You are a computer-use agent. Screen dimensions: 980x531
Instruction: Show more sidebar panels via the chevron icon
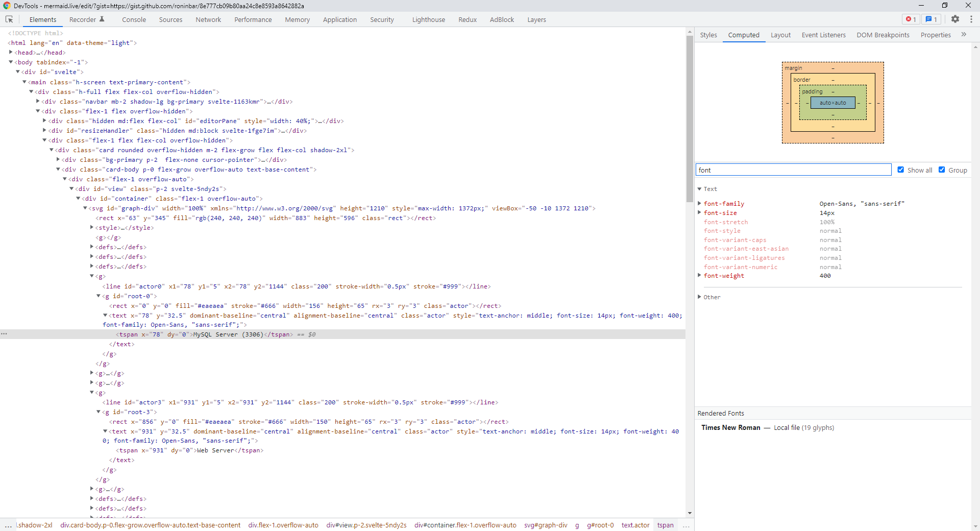coord(964,35)
